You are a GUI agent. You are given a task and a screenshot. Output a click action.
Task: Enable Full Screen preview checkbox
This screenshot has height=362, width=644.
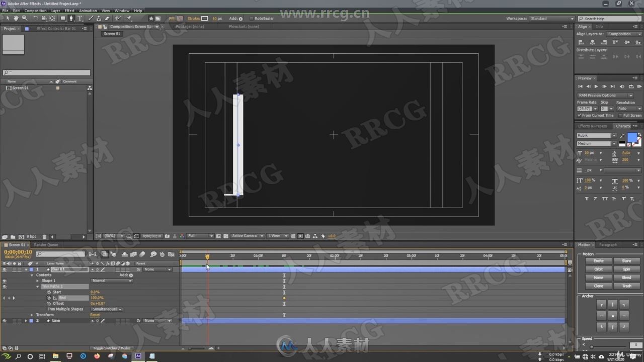(620, 115)
